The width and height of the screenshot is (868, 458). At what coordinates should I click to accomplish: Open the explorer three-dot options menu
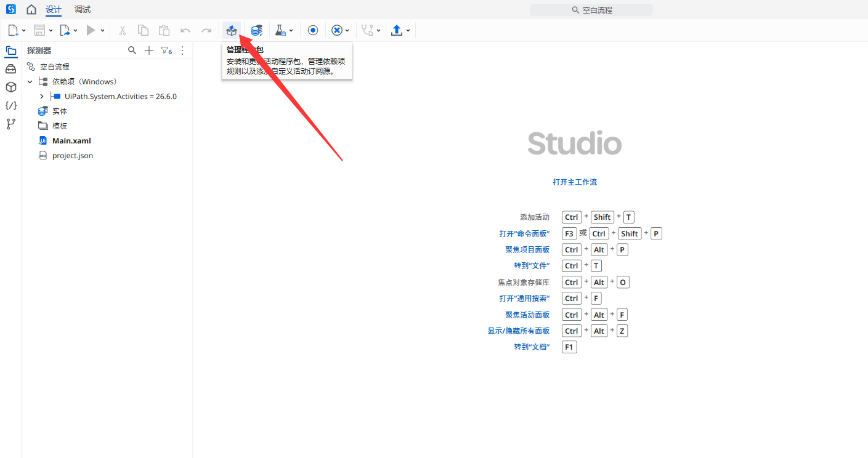182,50
